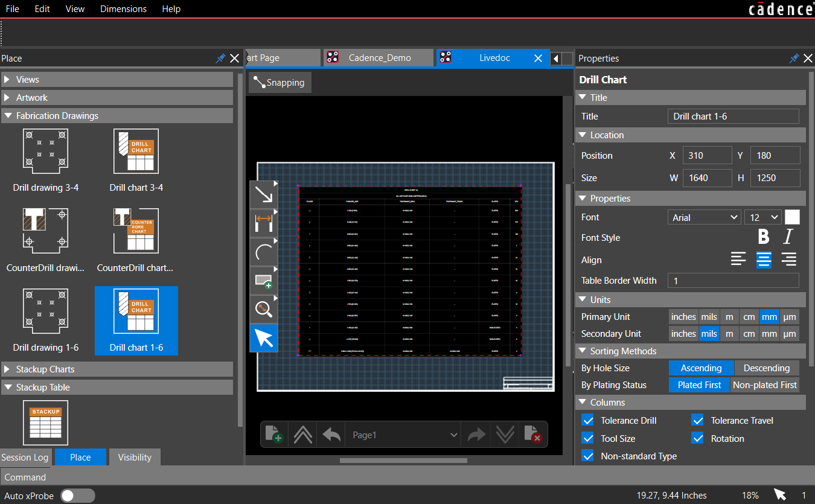Click the Title input field
815x504 pixels.
(x=733, y=116)
